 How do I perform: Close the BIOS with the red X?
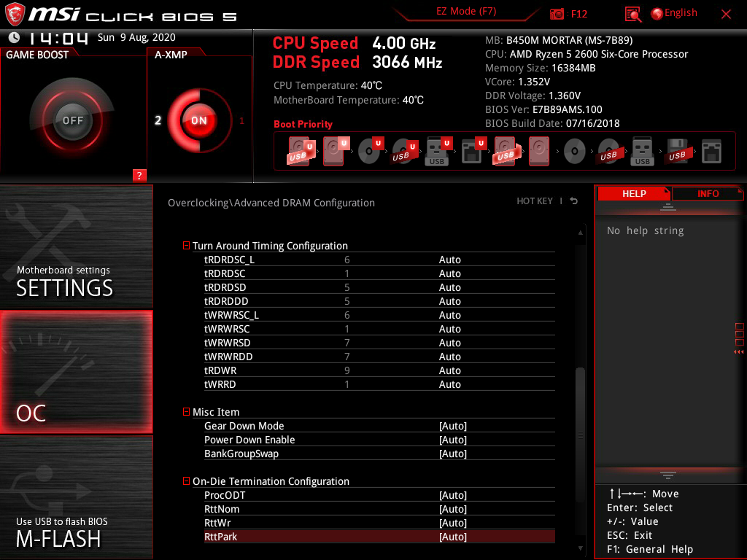pos(726,14)
